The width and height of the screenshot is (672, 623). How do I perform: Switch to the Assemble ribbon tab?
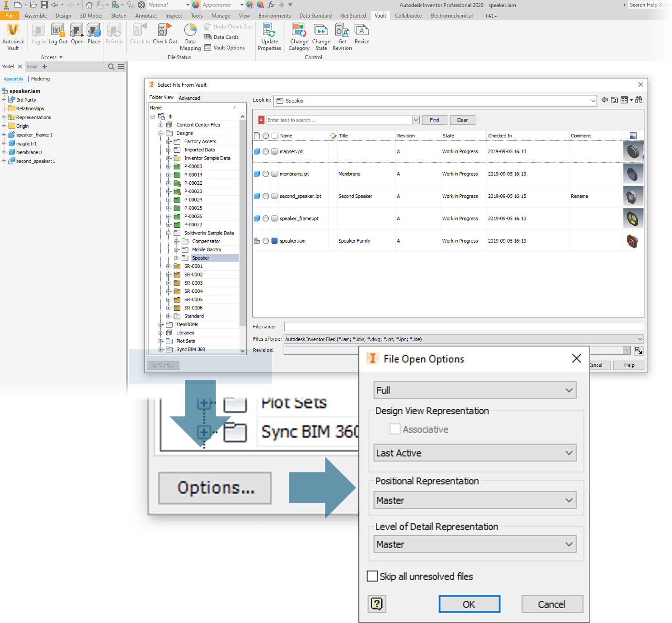click(36, 15)
